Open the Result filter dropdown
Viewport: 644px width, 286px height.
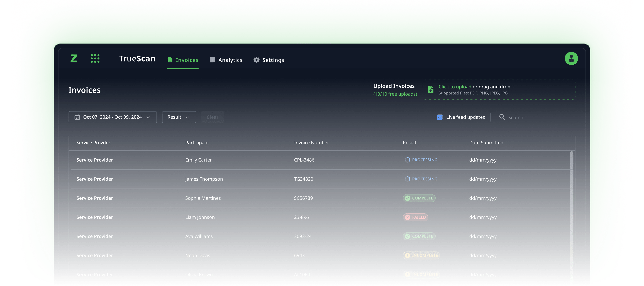coord(179,117)
